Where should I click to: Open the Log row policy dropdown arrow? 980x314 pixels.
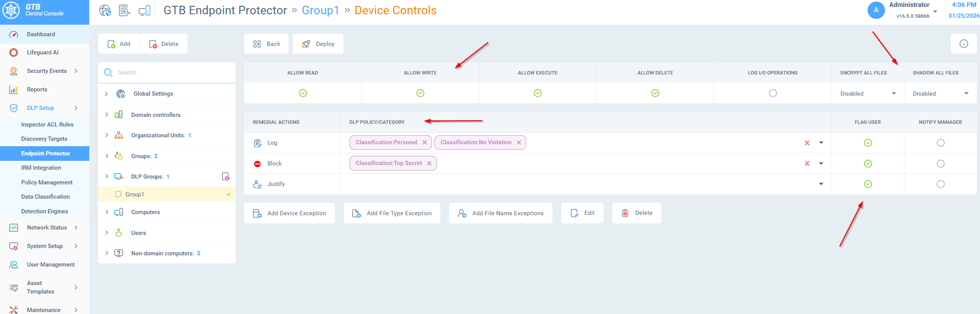pos(821,143)
